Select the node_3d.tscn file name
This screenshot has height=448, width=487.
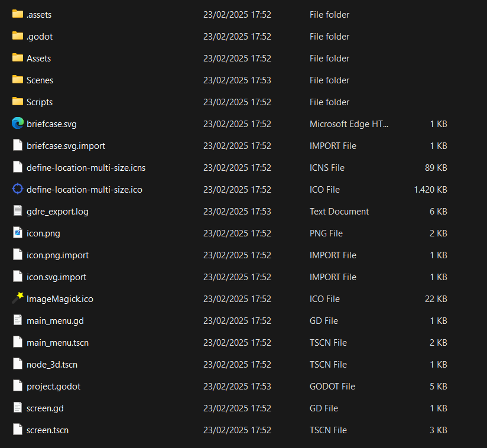52,364
